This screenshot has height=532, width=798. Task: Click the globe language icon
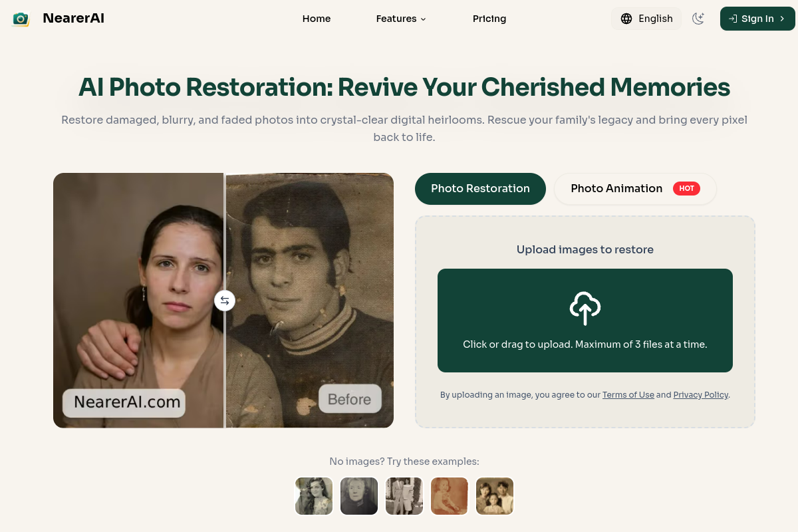pyautogui.click(x=626, y=19)
